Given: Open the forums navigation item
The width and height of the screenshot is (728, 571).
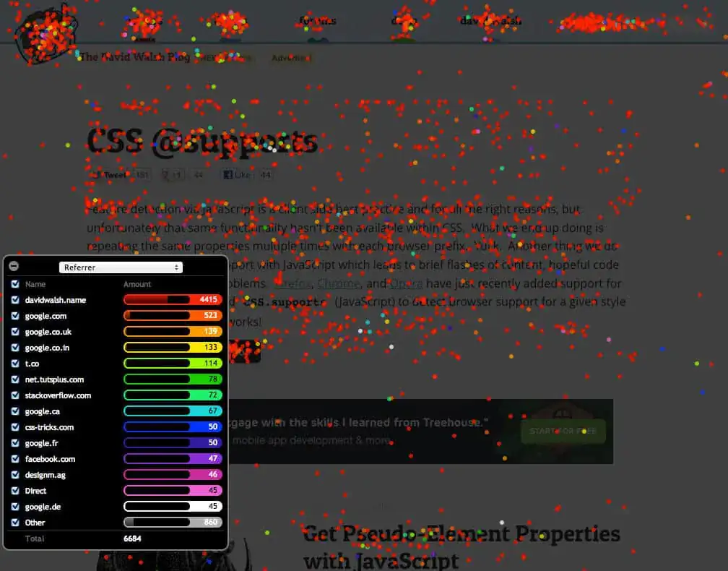Looking at the screenshot, I should click(x=317, y=21).
